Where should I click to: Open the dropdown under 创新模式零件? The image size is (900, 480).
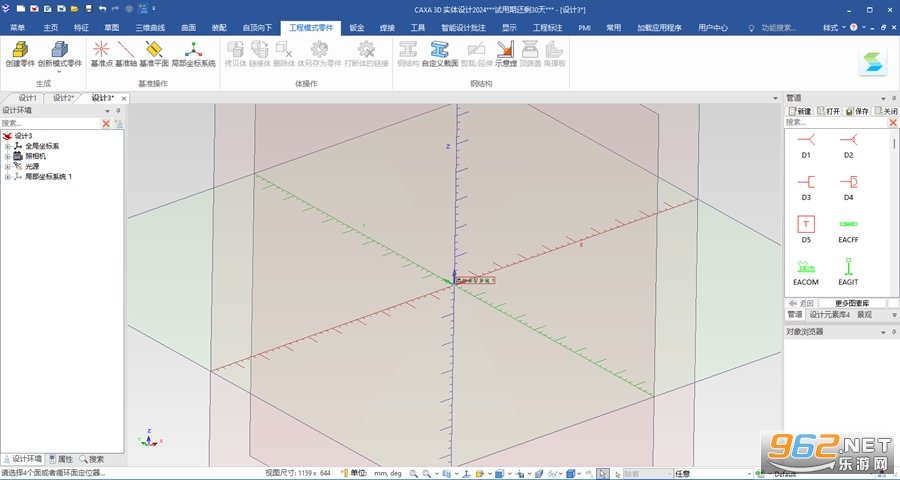(x=60, y=72)
